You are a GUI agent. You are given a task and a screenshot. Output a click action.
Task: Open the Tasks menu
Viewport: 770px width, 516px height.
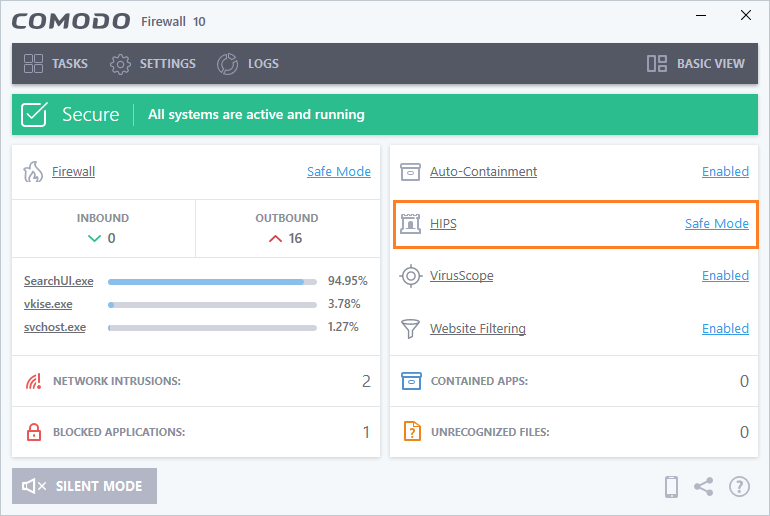tap(56, 63)
